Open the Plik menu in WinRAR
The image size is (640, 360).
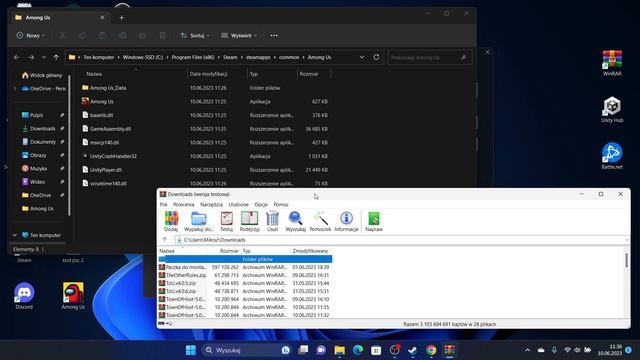[x=164, y=204]
